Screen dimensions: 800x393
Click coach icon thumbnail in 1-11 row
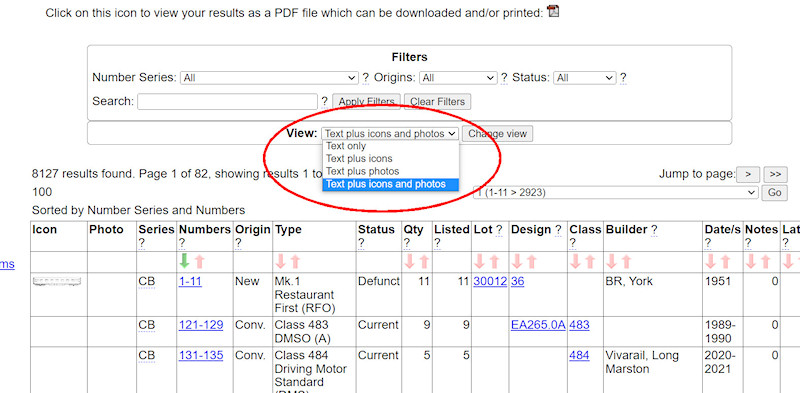57,282
